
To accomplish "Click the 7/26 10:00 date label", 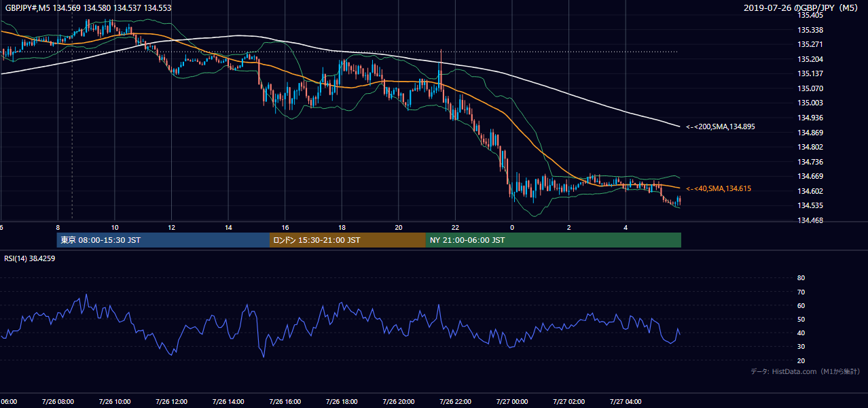I will click(114, 402).
